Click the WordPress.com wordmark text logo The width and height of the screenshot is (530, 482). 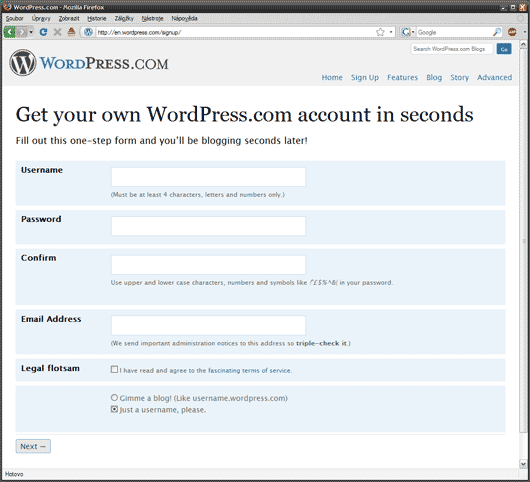[x=104, y=63]
